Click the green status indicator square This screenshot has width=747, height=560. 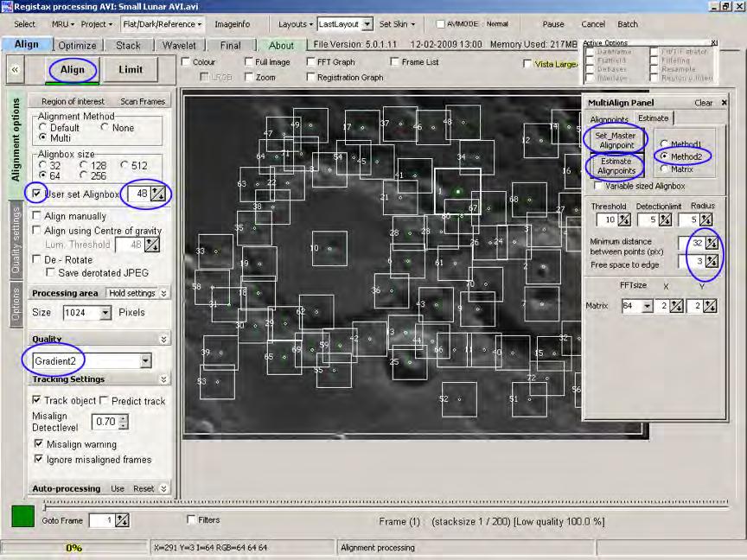point(22,516)
